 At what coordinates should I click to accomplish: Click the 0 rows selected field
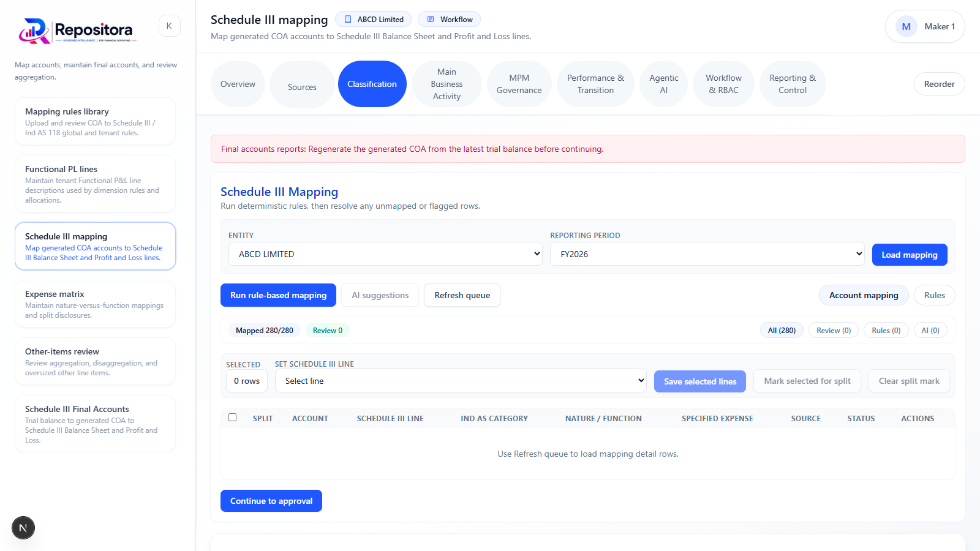[247, 381]
